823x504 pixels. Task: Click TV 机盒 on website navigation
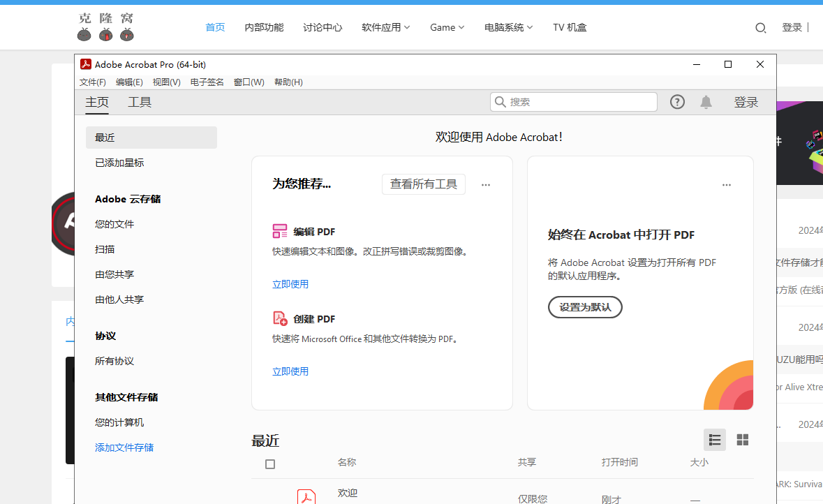570,27
